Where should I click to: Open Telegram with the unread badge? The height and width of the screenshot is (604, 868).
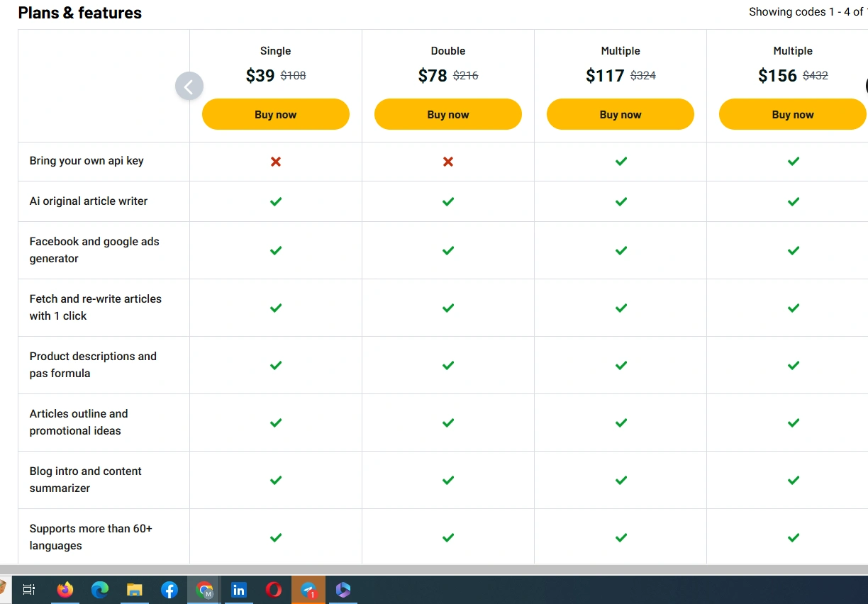click(x=308, y=590)
